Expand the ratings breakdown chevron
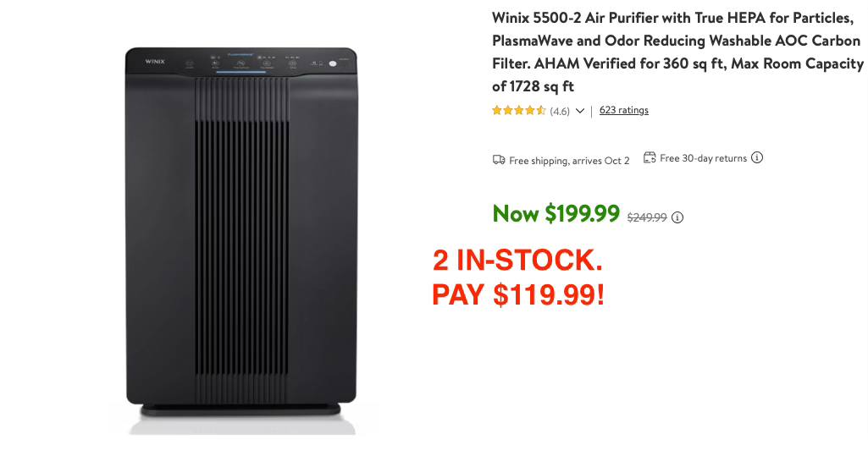The width and height of the screenshot is (868, 467). pos(579,111)
